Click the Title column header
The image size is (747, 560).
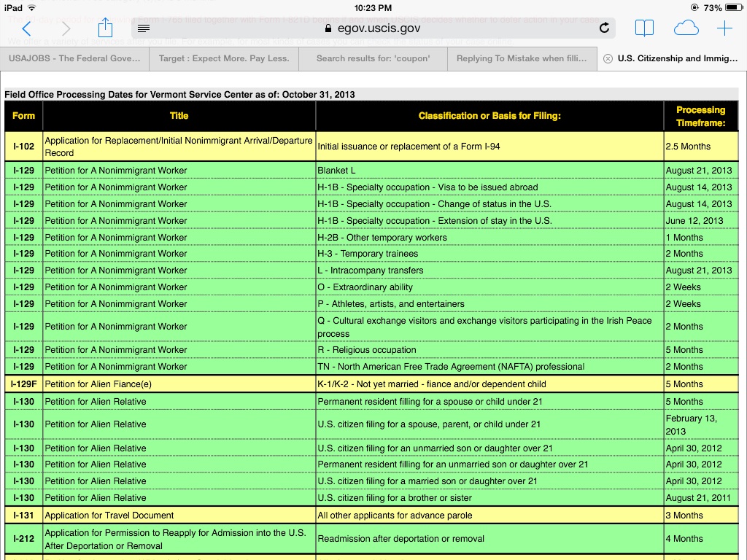[x=179, y=116]
